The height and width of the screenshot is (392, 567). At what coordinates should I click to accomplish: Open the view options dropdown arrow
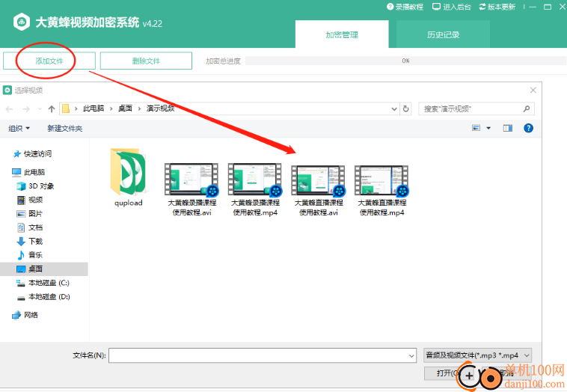tap(488, 128)
